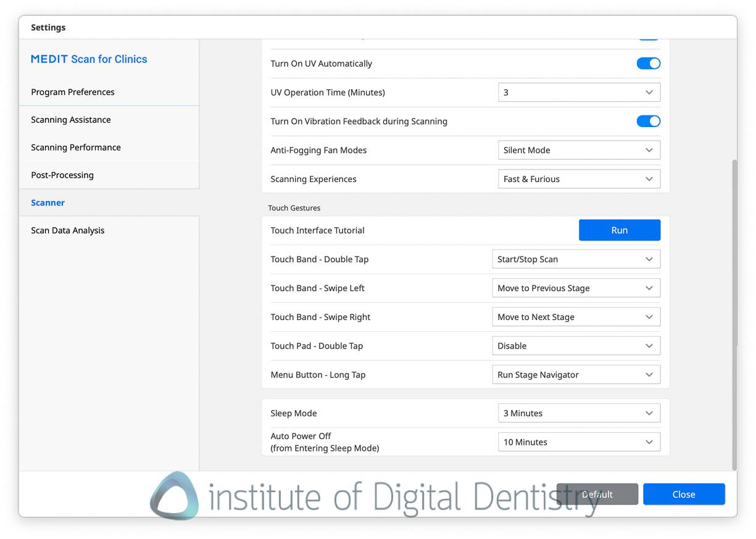Open Touch Pad Double Tap dropdown

[x=576, y=346]
